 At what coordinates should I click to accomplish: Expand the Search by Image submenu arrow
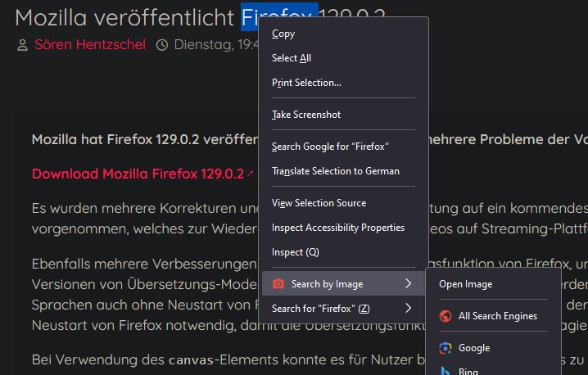(x=408, y=284)
